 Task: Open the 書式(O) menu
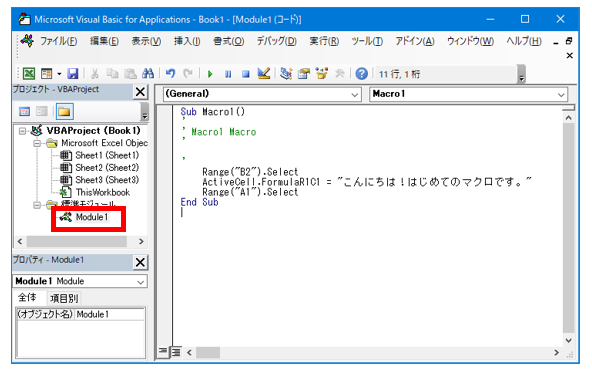click(229, 41)
